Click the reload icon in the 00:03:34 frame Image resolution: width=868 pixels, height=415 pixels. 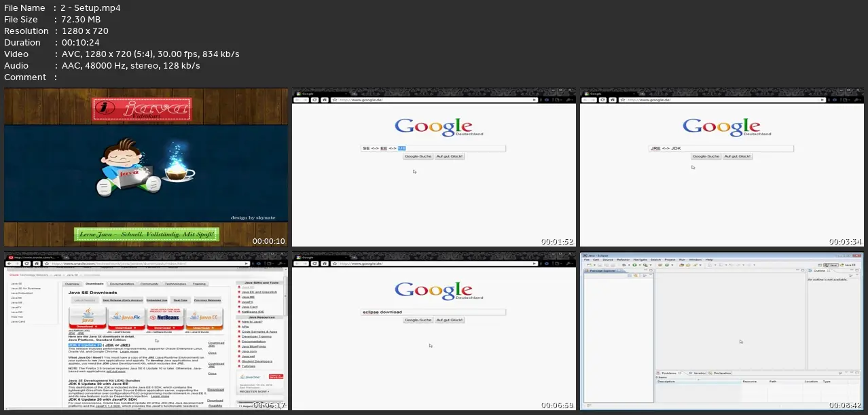[x=602, y=100]
